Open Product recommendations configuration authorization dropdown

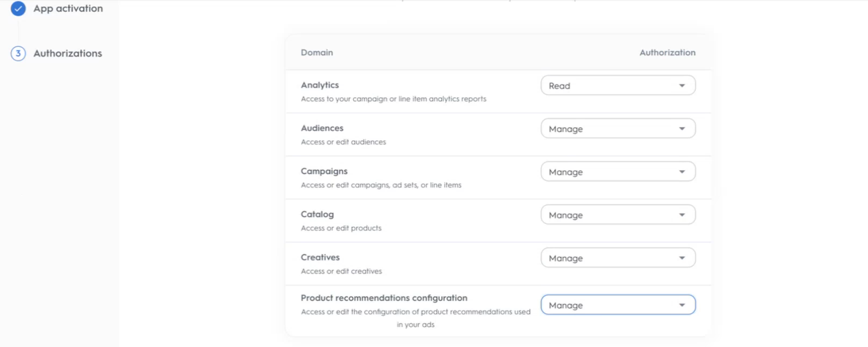618,305
